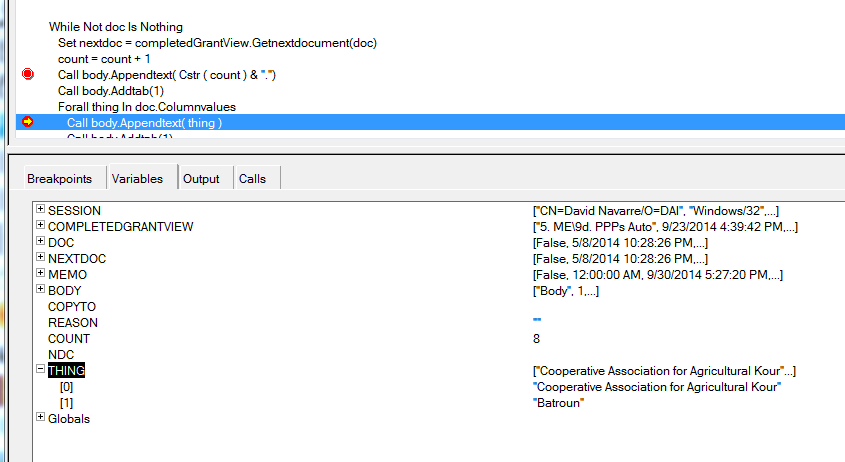
Task: Click the highlighted Call body.Appendtext( thing ) line
Action: pyautogui.click(x=144, y=123)
